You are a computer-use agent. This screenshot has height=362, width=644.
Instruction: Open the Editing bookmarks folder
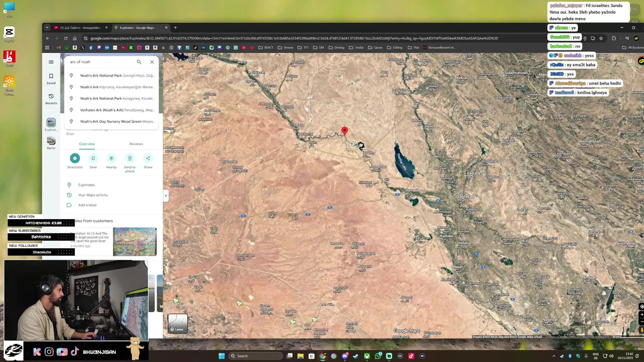394,48
